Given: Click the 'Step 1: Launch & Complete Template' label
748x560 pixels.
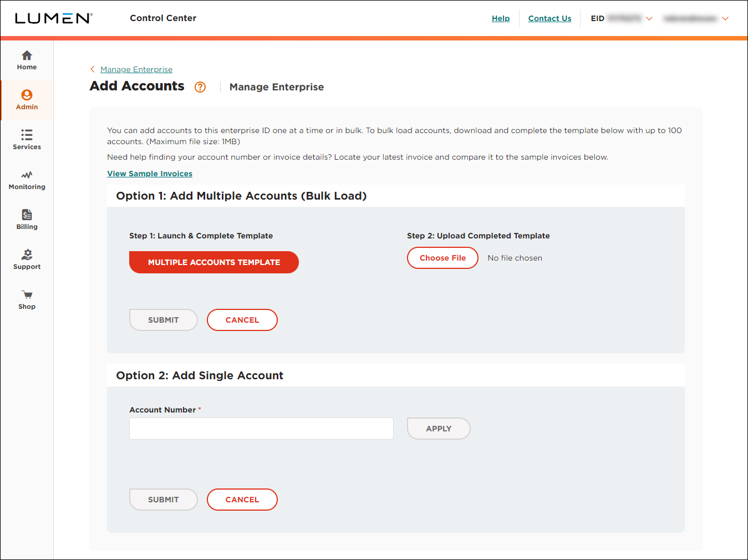Looking at the screenshot, I should 201,236.
